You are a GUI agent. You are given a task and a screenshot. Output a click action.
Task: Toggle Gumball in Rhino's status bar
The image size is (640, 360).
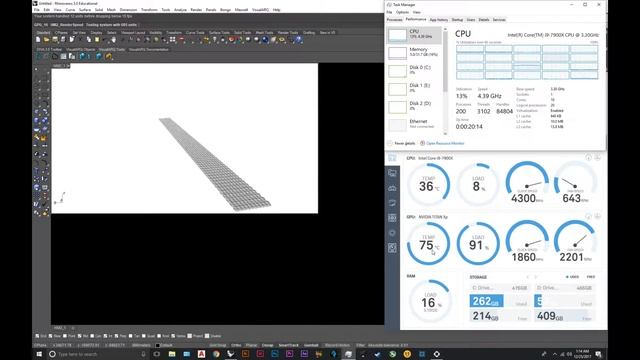pyautogui.click(x=312, y=345)
